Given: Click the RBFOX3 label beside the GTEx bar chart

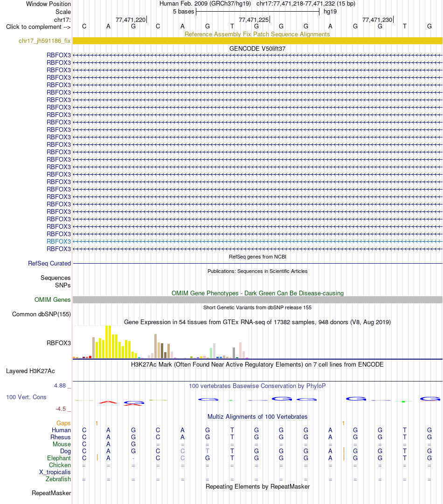Looking at the screenshot, I should [x=59, y=343].
